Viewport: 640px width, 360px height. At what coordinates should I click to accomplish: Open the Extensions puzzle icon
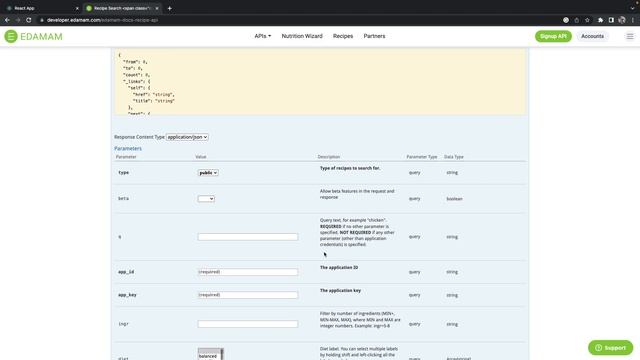(600, 20)
